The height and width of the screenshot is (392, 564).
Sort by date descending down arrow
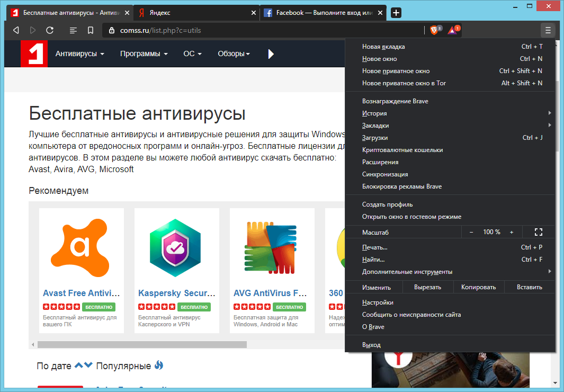pyautogui.click(x=88, y=366)
